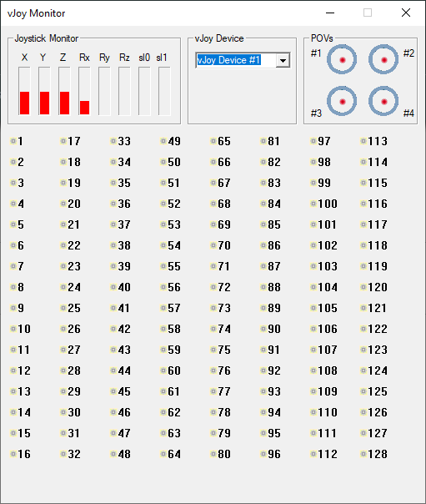Click button 64 indicator light
Image resolution: width=426 pixels, height=504 pixels.
click(x=163, y=454)
